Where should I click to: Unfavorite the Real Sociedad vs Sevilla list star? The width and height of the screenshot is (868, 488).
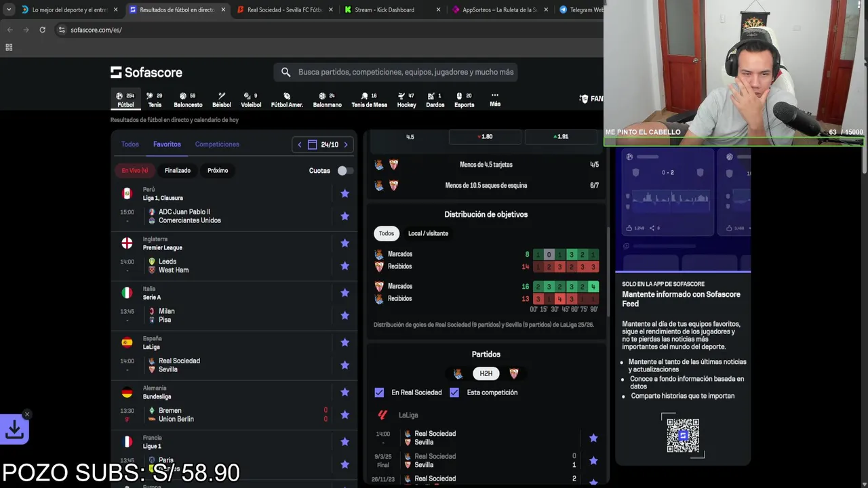coord(344,365)
